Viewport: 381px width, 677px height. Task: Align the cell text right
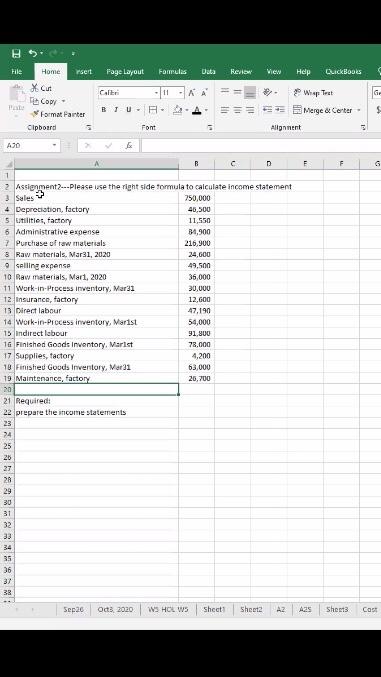(x=250, y=110)
